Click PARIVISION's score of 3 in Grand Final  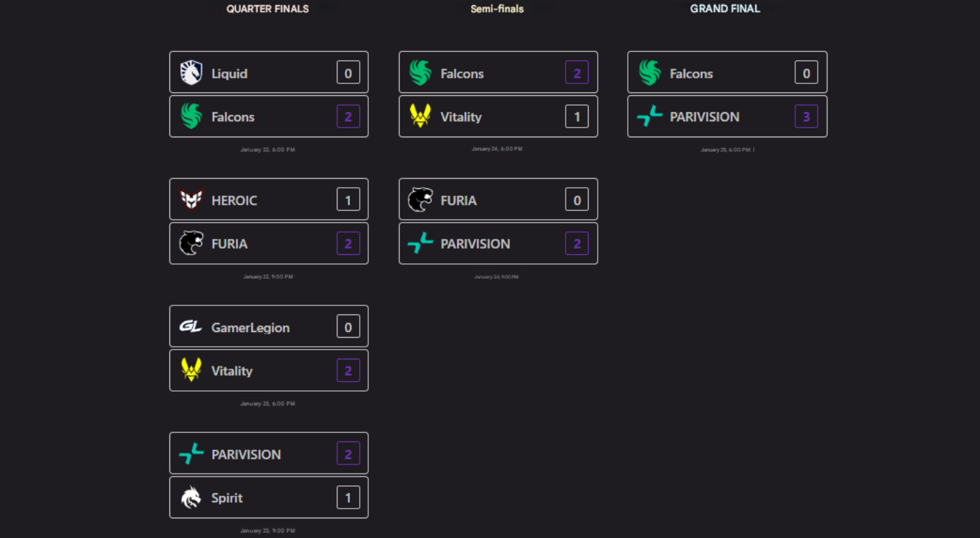coord(806,116)
